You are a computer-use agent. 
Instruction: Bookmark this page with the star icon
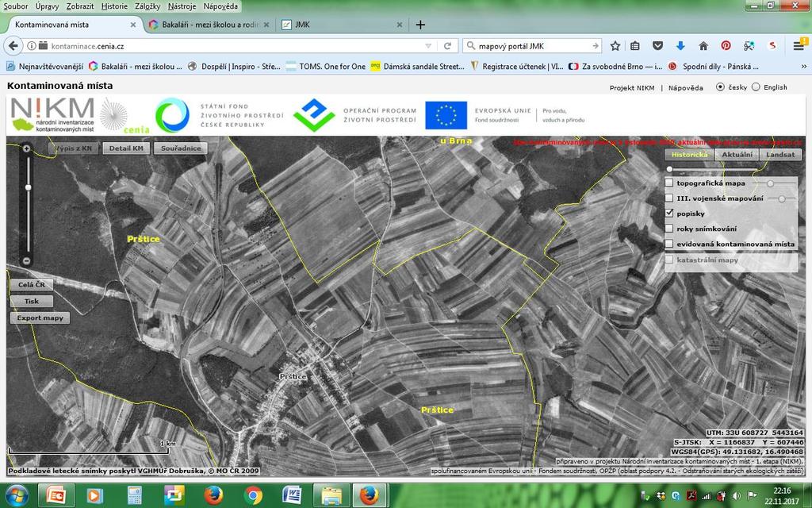pos(615,46)
